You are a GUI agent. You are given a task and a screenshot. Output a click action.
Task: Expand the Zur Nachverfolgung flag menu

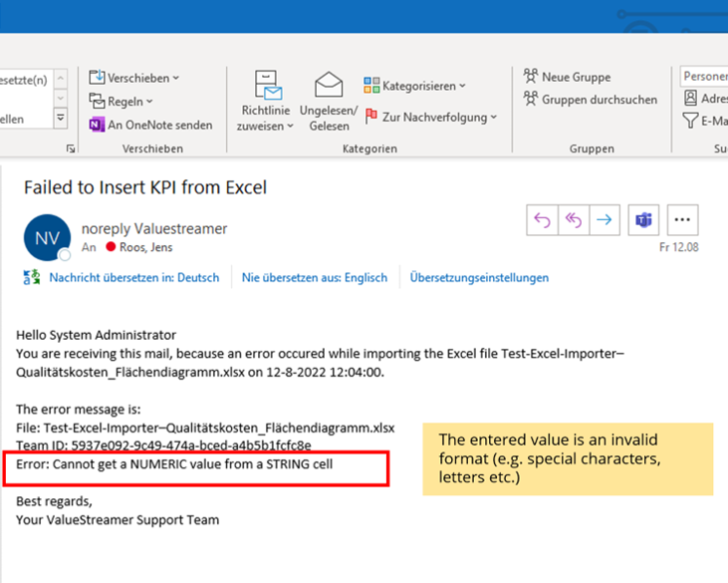pyautogui.click(x=431, y=117)
